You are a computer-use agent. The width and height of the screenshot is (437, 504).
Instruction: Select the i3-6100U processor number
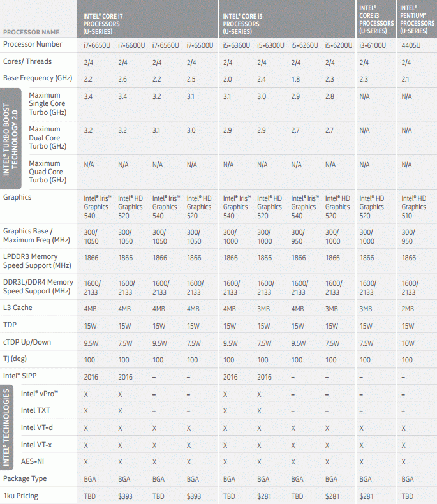point(373,45)
